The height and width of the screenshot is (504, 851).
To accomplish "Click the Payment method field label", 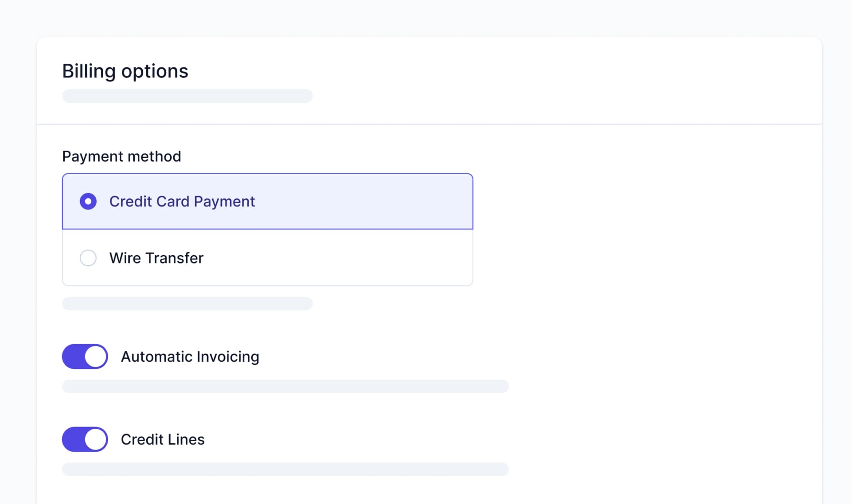I will pyautogui.click(x=121, y=156).
